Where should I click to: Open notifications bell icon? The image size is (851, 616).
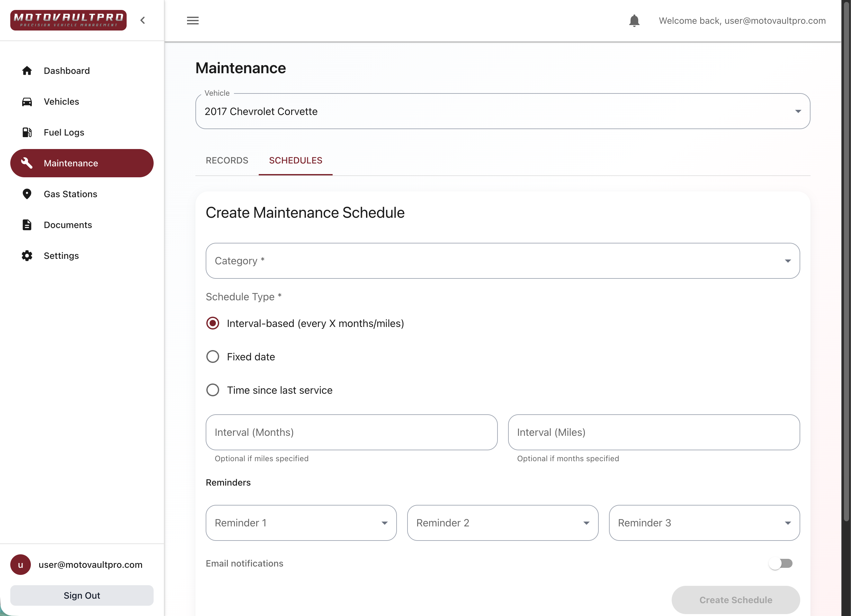(634, 21)
